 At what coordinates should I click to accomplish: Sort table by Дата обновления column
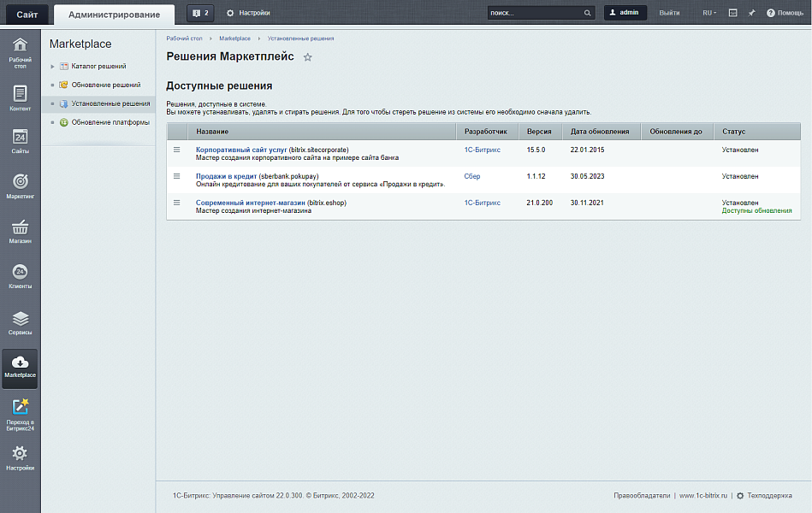coord(600,132)
